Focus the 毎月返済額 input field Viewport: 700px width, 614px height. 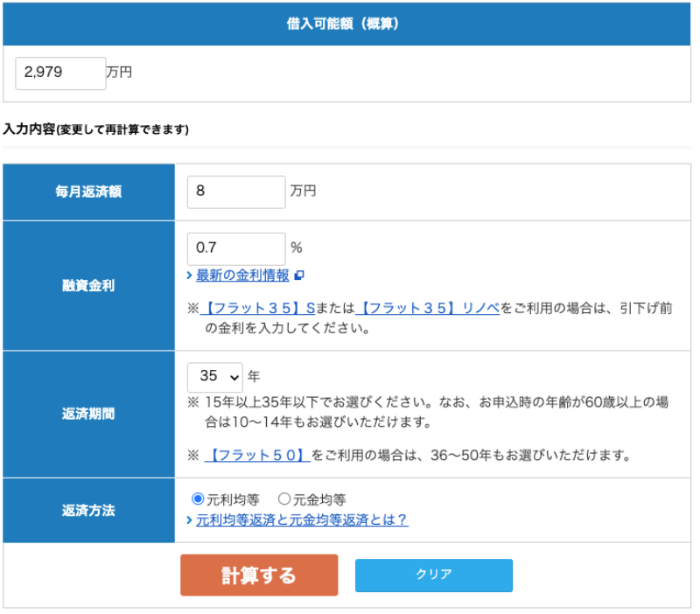pos(236,192)
